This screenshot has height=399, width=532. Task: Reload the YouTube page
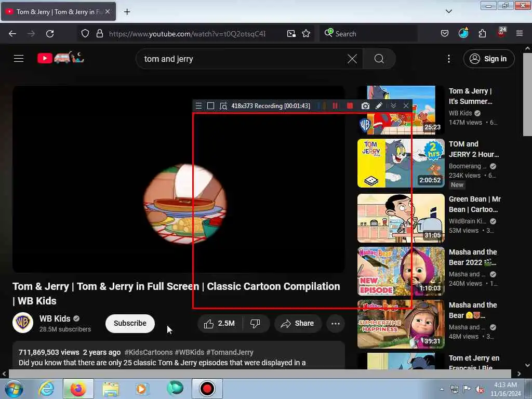click(x=50, y=34)
